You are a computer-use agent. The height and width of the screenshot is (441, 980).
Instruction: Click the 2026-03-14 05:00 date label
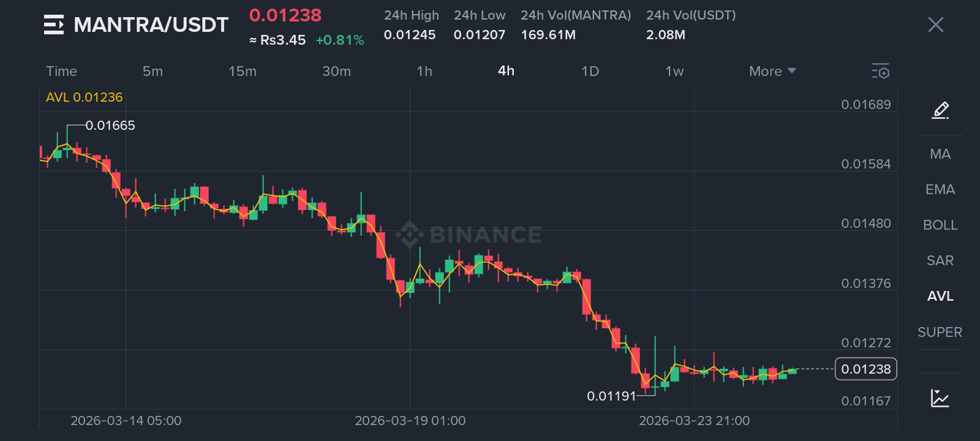(x=126, y=421)
